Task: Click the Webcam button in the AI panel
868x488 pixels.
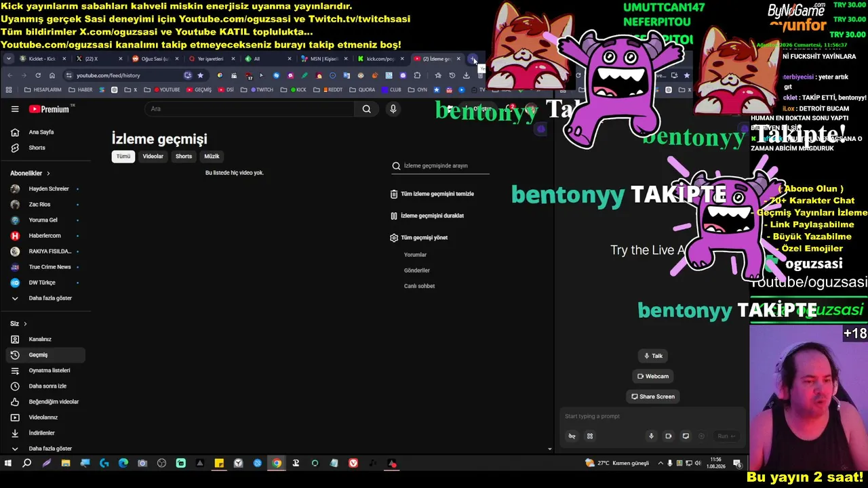Action: pyautogui.click(x=653, y=376)
